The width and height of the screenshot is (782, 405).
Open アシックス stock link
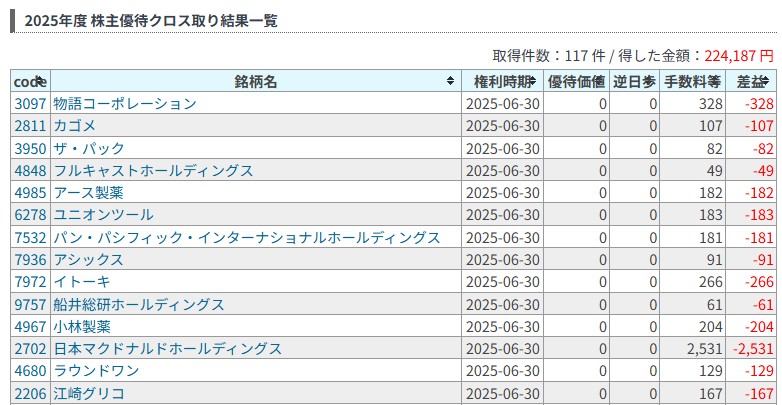(89, 259)
